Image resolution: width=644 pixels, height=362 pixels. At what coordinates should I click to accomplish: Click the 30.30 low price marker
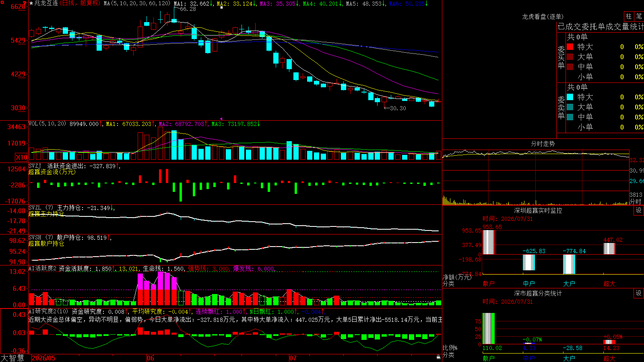click(398, 108)
